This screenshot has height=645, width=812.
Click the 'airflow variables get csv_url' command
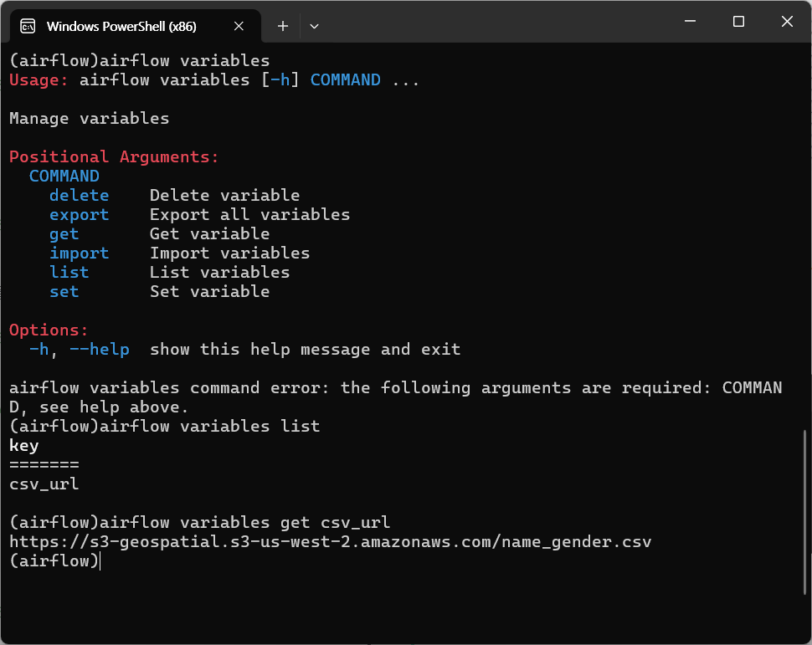(200, 523)
